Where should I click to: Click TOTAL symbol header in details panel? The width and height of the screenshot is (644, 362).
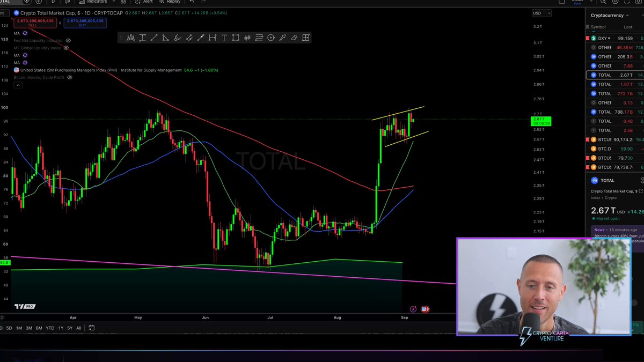(x=608, y=181)
